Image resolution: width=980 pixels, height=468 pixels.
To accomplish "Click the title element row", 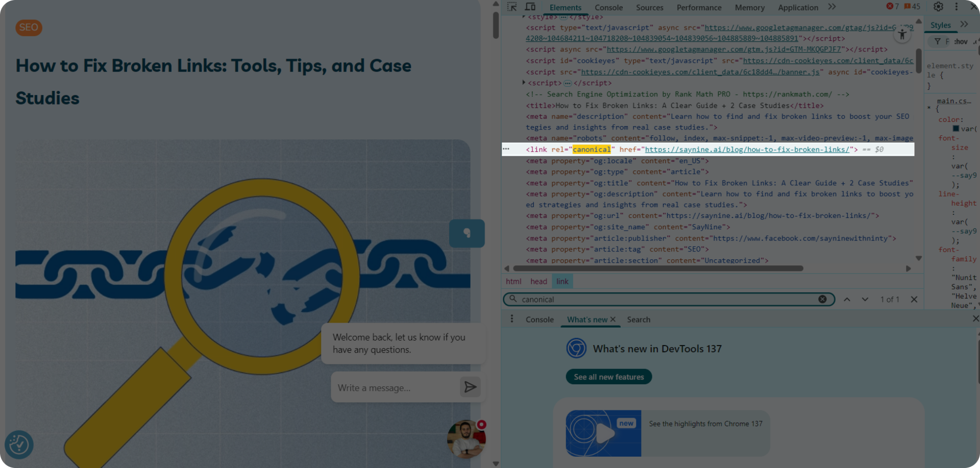I will pos(675,106).
